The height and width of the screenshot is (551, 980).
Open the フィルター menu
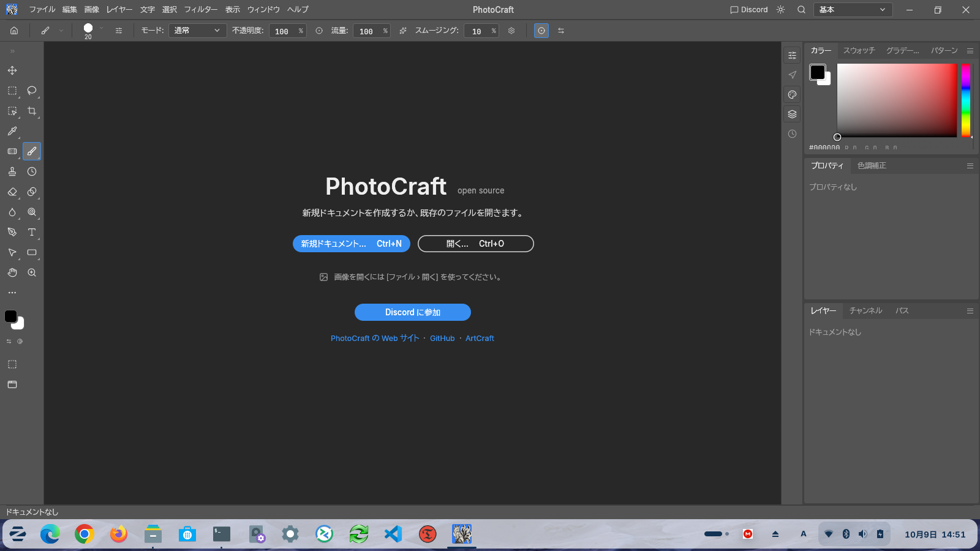point(201,10)
